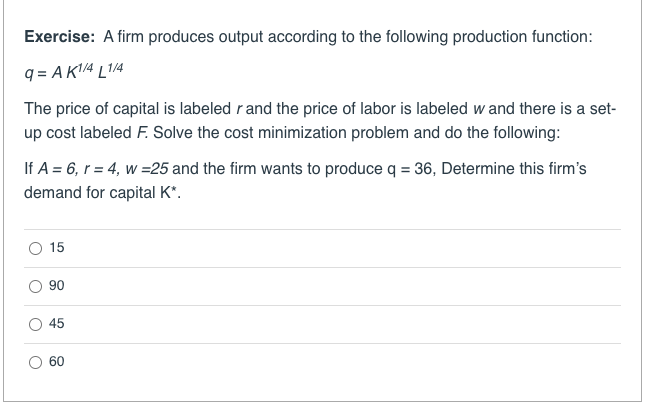Click the bold "Exercise:" heading
Screen dimensions: 646x403
pyautogui.click(x=60, y=36)
